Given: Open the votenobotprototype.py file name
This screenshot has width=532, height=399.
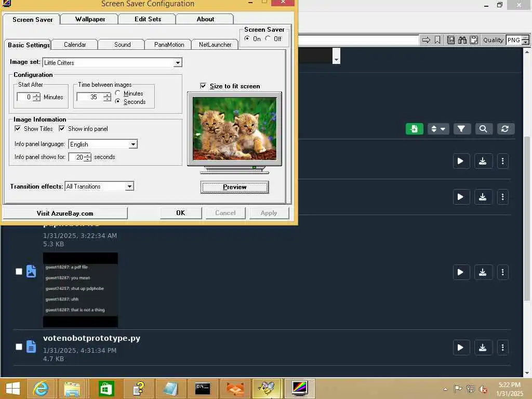Looking at the screenshot, I should click(x=91, y=338).
